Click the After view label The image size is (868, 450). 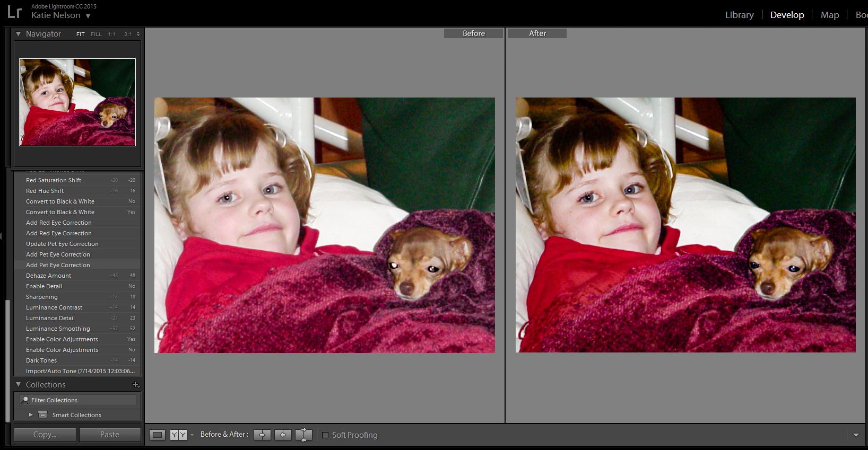point(537,33)
